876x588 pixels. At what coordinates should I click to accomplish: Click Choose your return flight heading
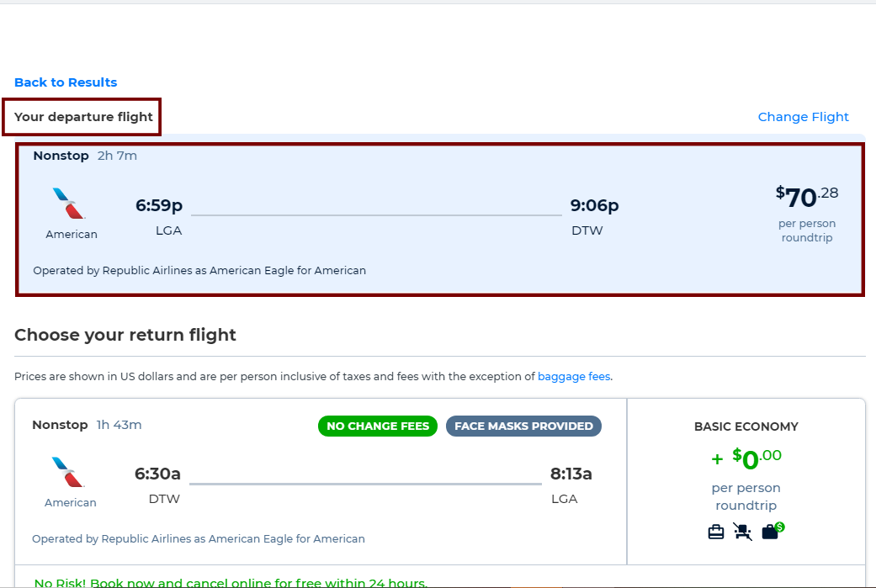[125, 335]
